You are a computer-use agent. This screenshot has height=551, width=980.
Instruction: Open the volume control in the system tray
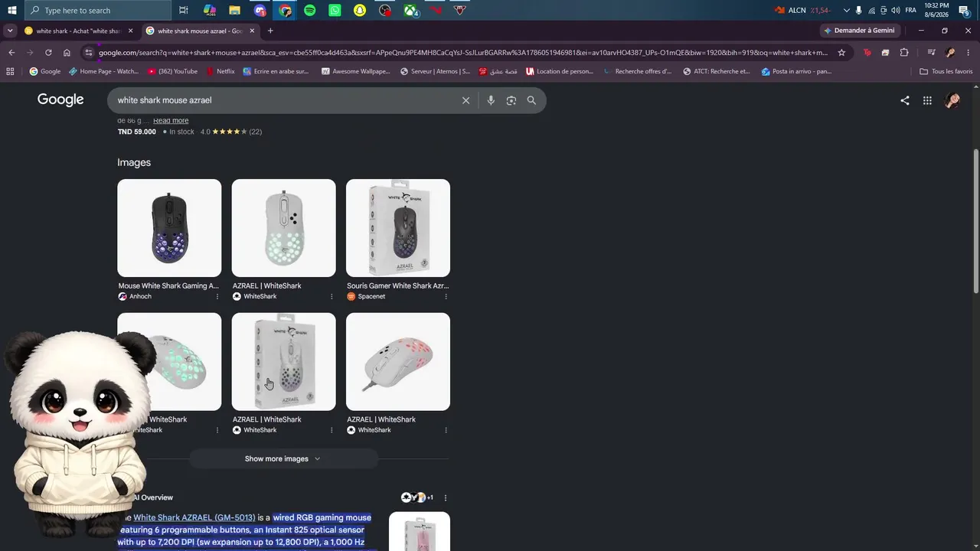tap(896, 10)
